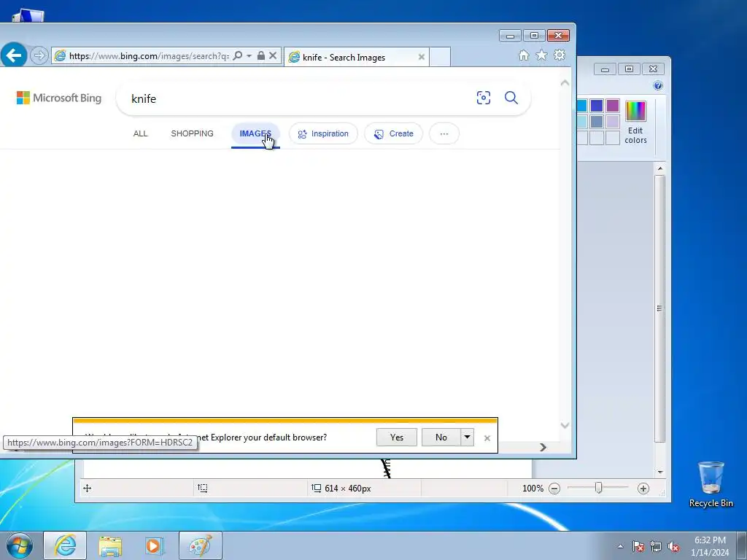Click the muted volume tray icon
747x560 pixels.
[673, 547]
